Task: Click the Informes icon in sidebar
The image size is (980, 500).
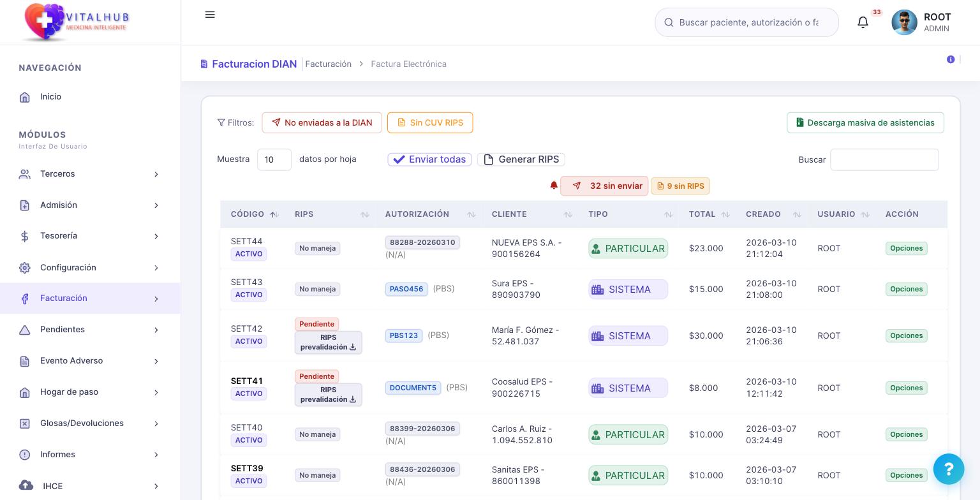Action: pyautogui.click(x=25, y=455)
